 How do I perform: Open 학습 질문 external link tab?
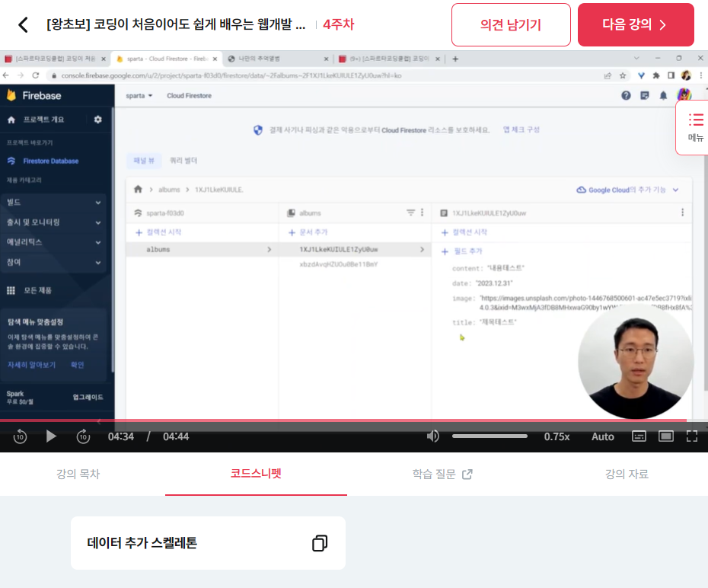click(x=442, y=474)
